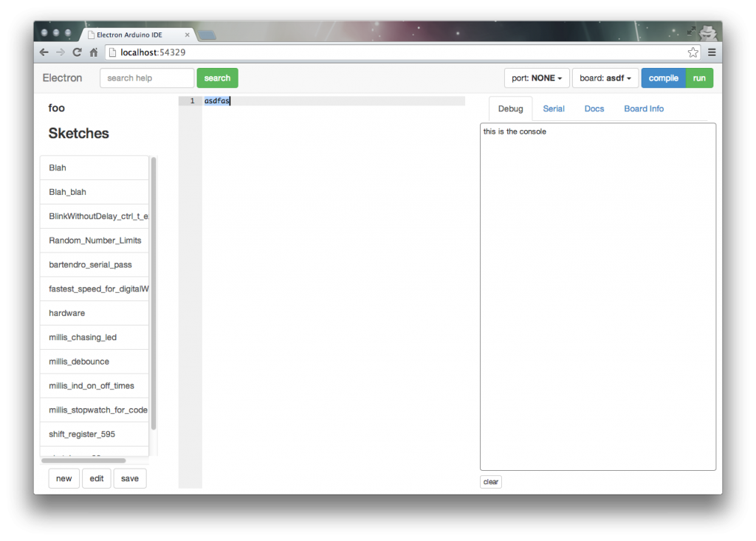Viewport: 756px width, 541px height.
Task: Clear the debug console
Action: tap(490, 481)
